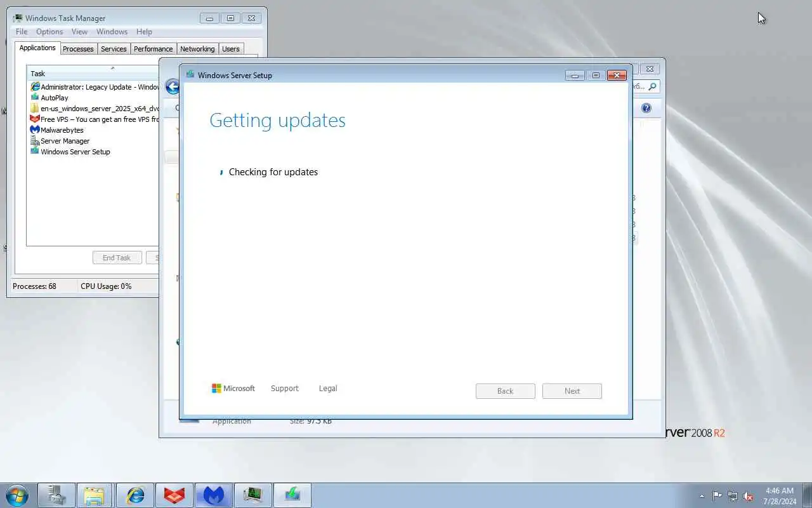The width and height of the screenshot is (812, 508).
Task: Switch to the Applications tab
Action: pos(37,48)
